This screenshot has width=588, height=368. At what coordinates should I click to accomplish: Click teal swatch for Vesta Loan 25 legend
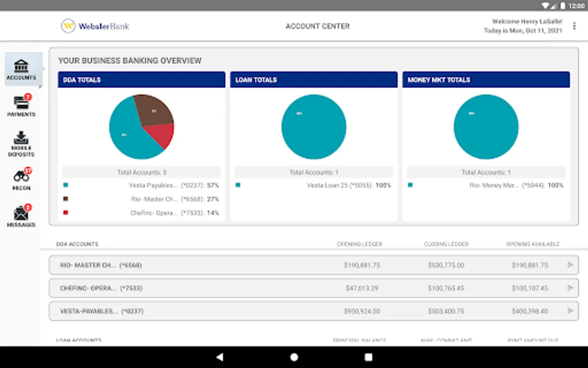point(238,185)
